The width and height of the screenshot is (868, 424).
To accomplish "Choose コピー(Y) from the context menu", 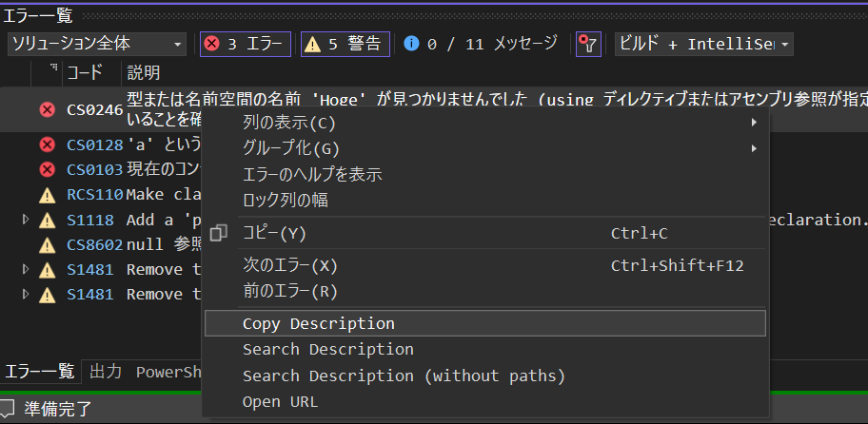I will [x=485, y=233].
